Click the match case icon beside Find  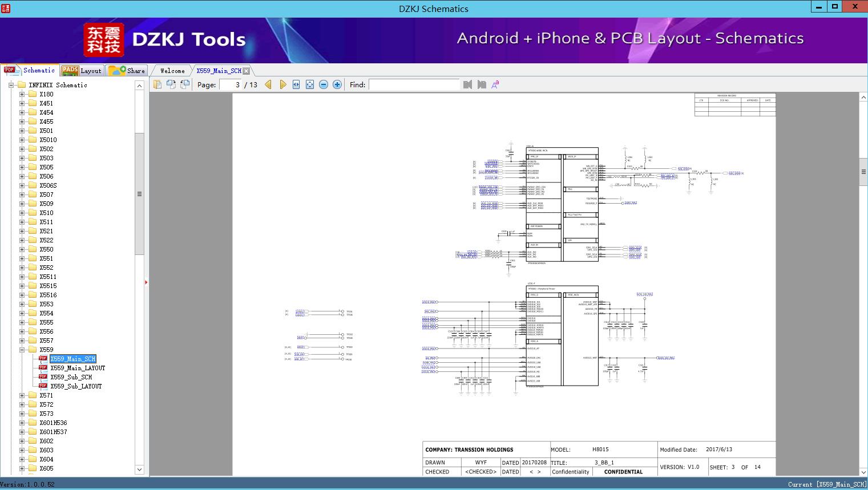495,84
